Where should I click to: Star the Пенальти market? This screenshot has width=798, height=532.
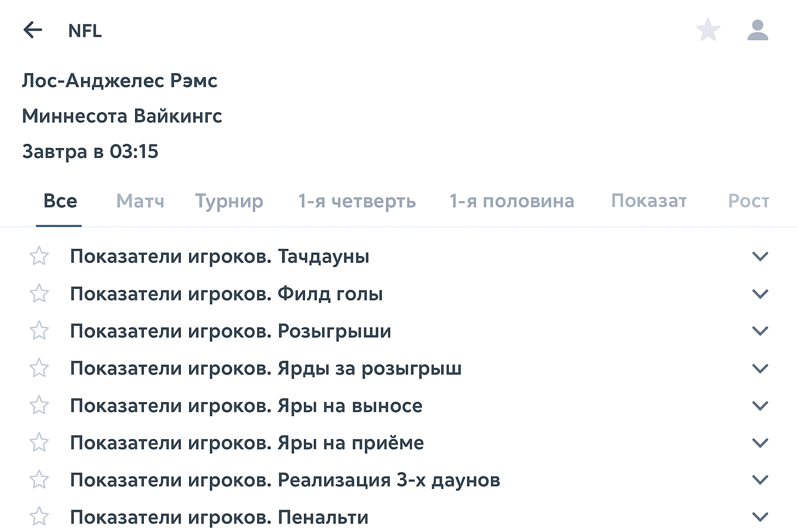click(x=39, y=517)
